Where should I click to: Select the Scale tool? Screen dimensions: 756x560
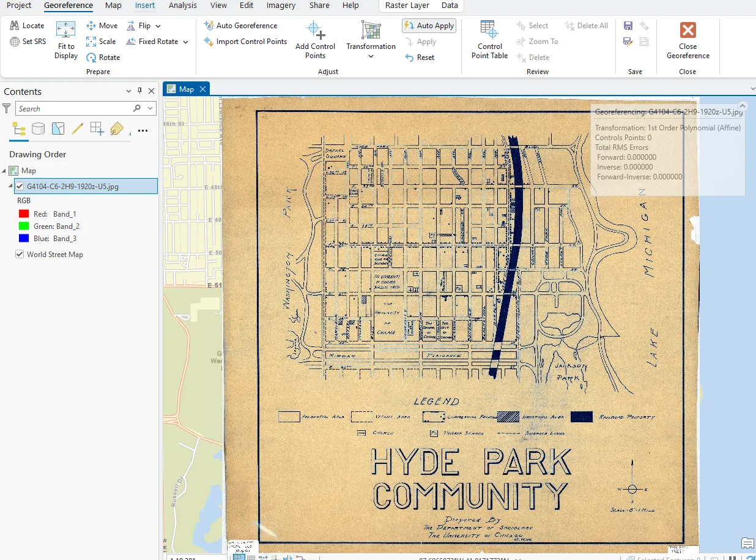(x=101, y=42)
